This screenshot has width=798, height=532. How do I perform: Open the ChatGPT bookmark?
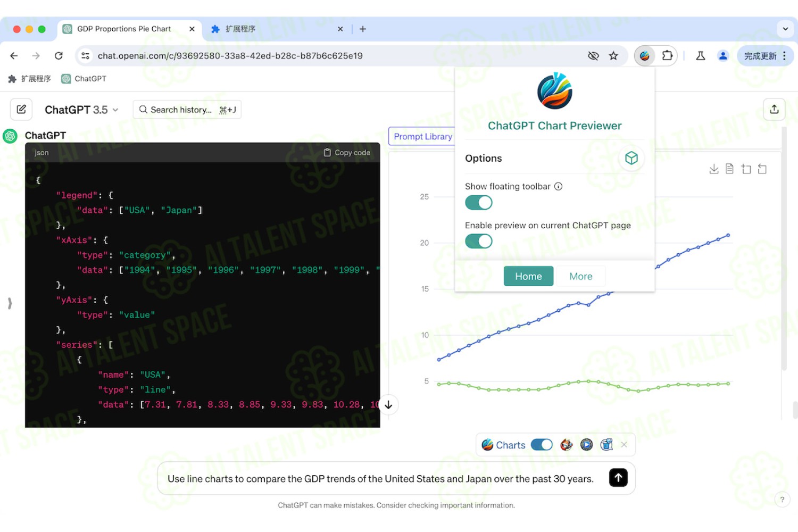pyautogui.click(x=84, y=79)
